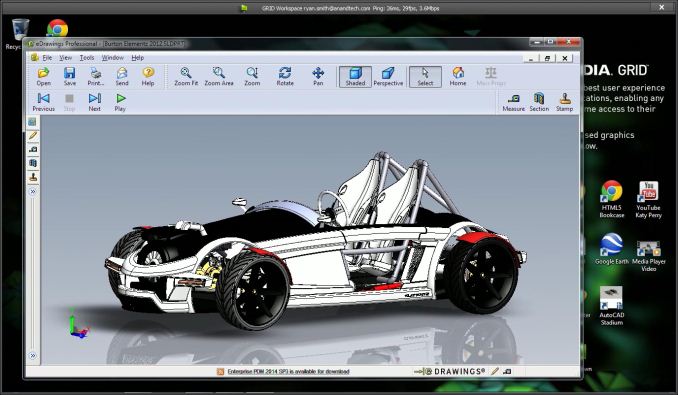Select the Zoom Area tool
Screen dimensions: 678x395
point(219,76)
